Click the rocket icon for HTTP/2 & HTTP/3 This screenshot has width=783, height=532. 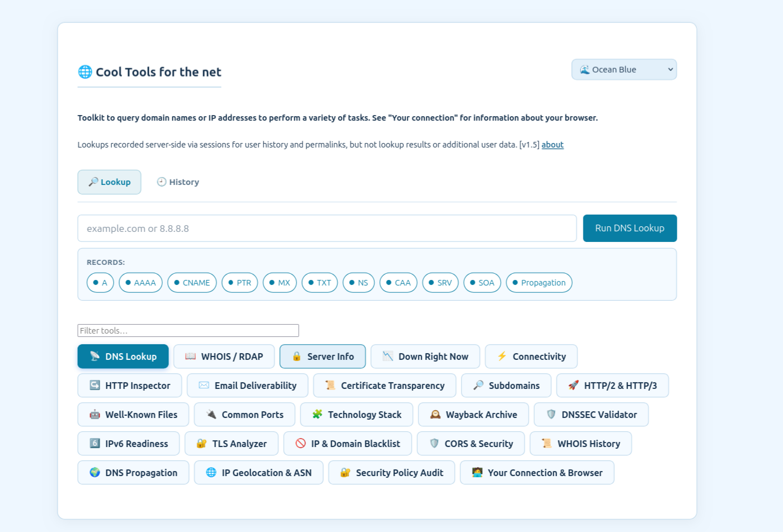pos(573,386)
